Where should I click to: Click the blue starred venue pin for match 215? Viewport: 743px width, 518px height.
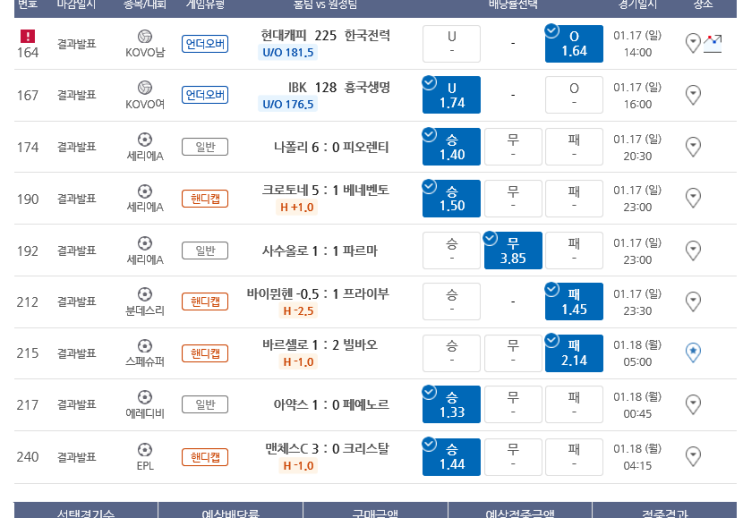[x=693, y=353]
